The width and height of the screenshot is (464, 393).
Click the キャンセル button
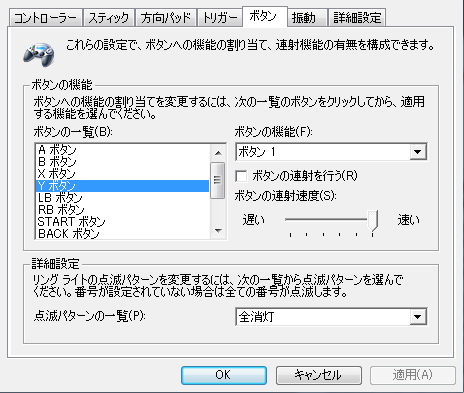(x=319, y=375)
